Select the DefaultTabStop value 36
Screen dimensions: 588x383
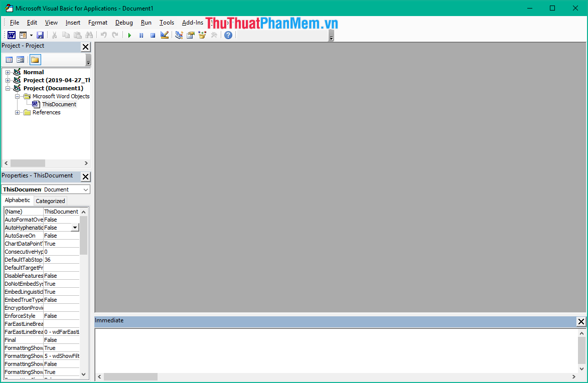click(61, 260)
